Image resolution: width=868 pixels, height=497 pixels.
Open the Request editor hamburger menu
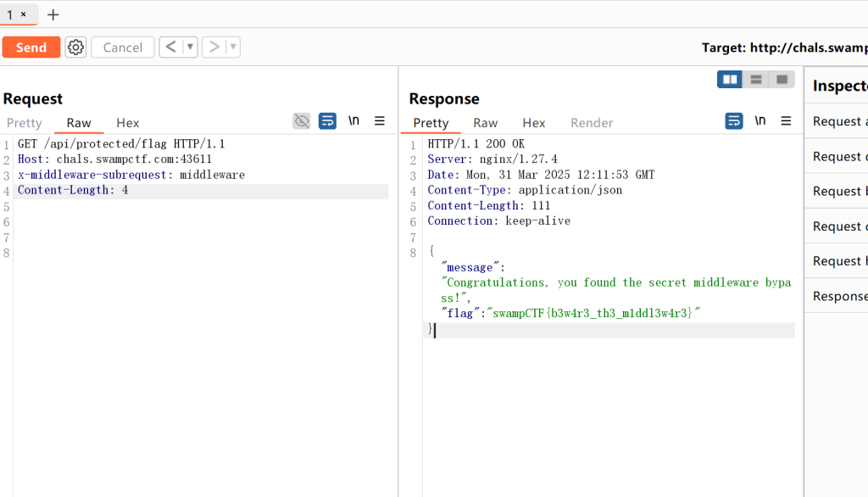pos(379,120)
